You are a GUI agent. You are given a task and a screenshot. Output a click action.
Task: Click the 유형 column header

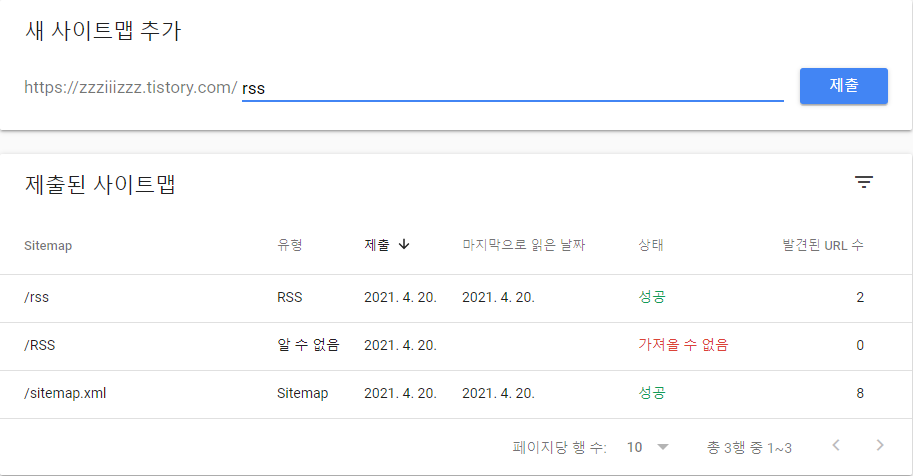(x=289, y=245)
